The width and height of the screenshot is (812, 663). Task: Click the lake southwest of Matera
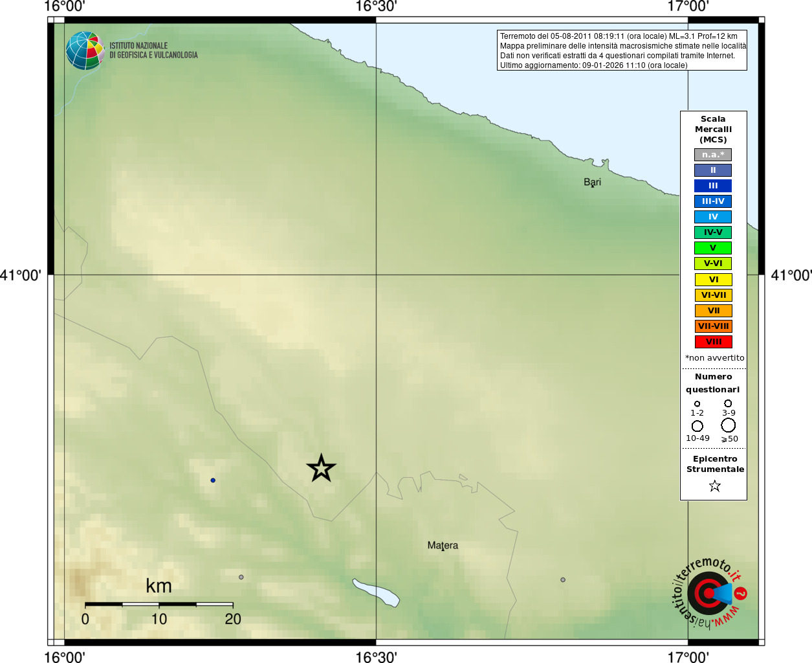[x=376, y=592]
